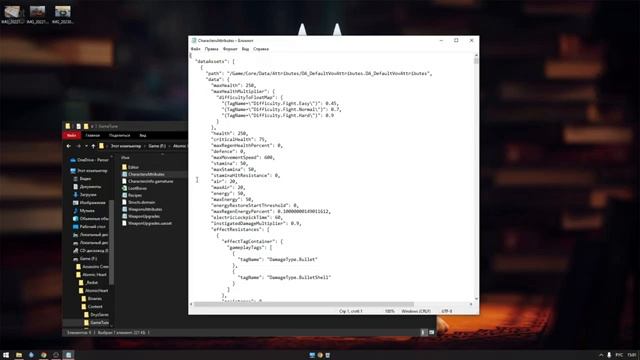Screen dimensions: 640x360
Task: Click Game (F:) in Explorer address bar
Action: click(157, 146)
